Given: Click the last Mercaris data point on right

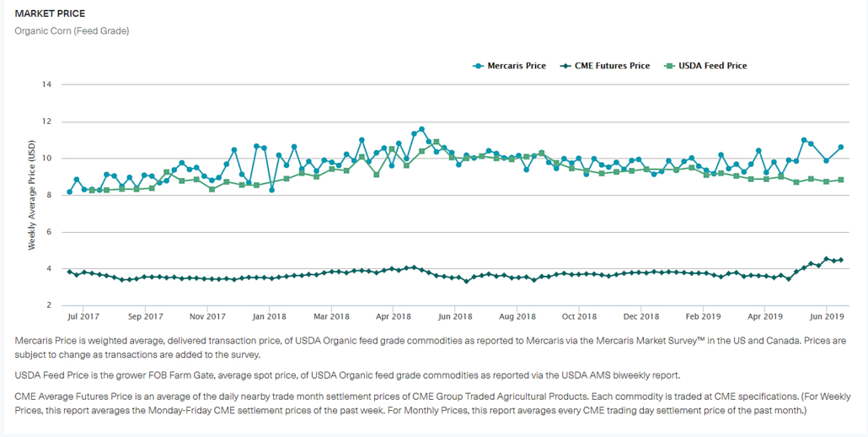Looking at the screenshot, I should tap(840, 147).
